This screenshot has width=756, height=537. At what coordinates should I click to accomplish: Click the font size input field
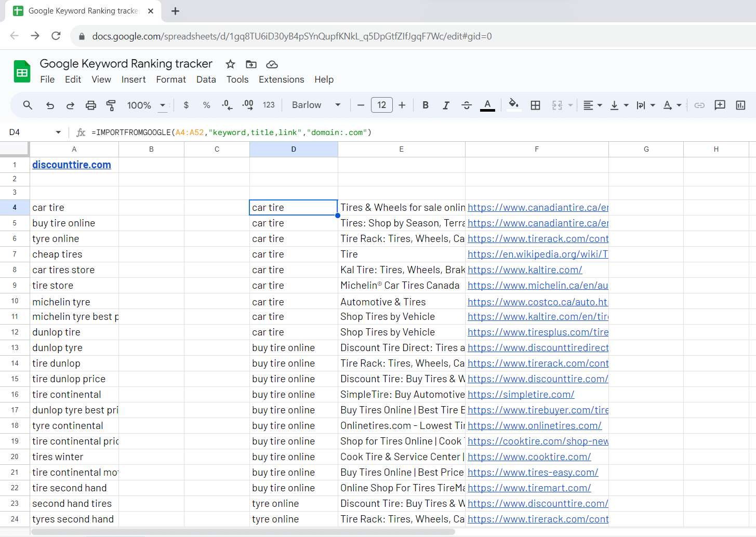381,105
